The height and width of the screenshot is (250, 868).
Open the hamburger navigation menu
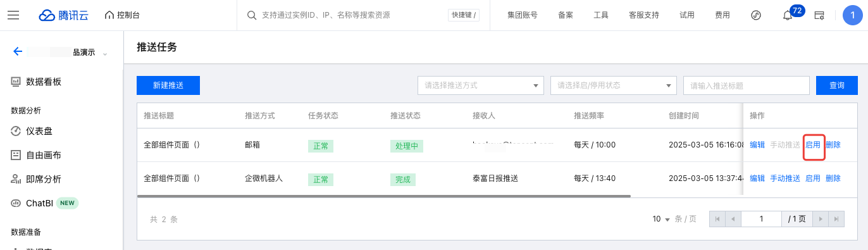click(x=13, y=15)
